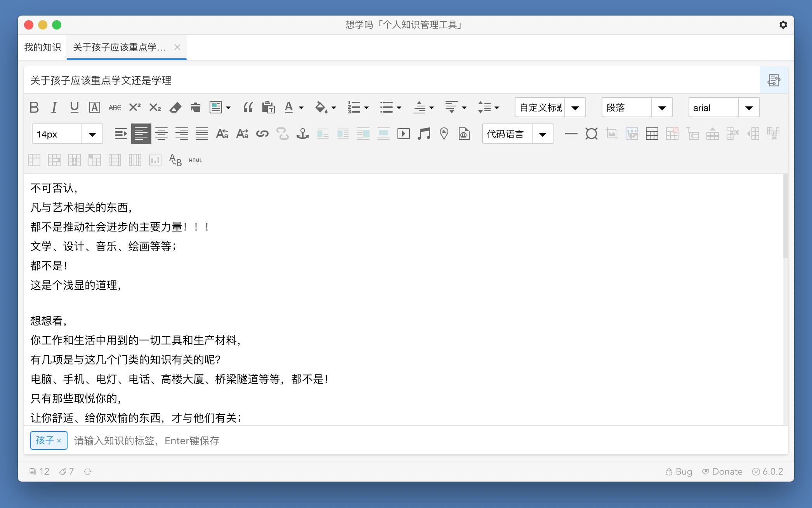Viewport: 812px width, 508px height.
Task: Toggle bold formatting
Action: pos(34,107)
